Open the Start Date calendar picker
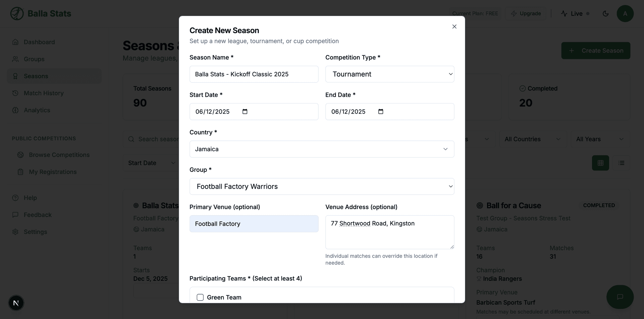The width and height of the screenshot is (644, 319). click(245, 111)
